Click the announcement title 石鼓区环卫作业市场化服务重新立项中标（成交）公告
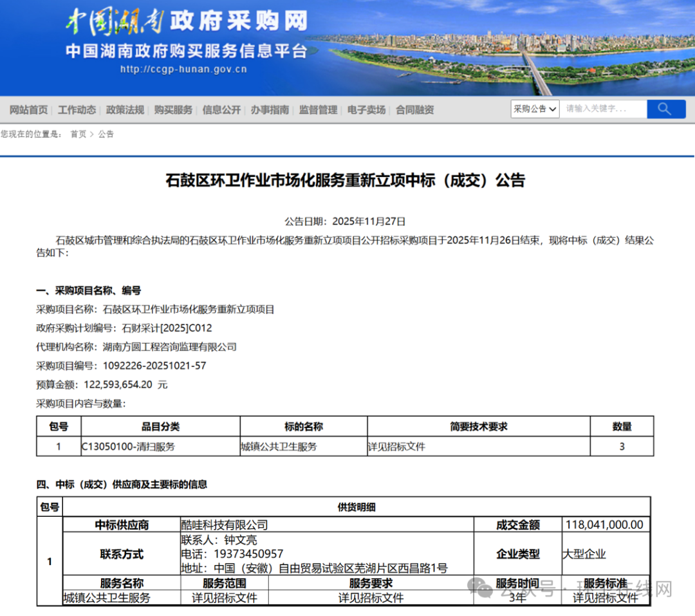695x616 pixels. 346,180
